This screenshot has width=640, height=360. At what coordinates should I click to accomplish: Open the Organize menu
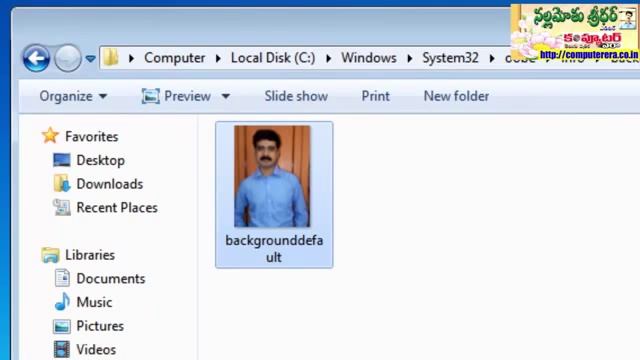click(x=73, y=96)
